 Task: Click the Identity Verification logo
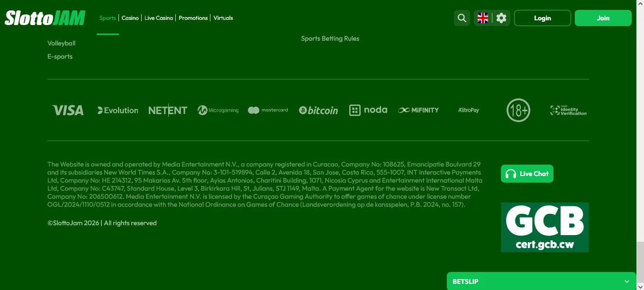(x=568, y=110)
